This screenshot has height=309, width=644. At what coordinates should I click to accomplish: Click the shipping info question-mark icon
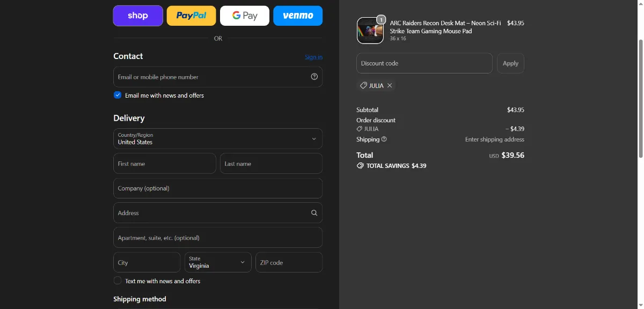[x=384, y=139]
